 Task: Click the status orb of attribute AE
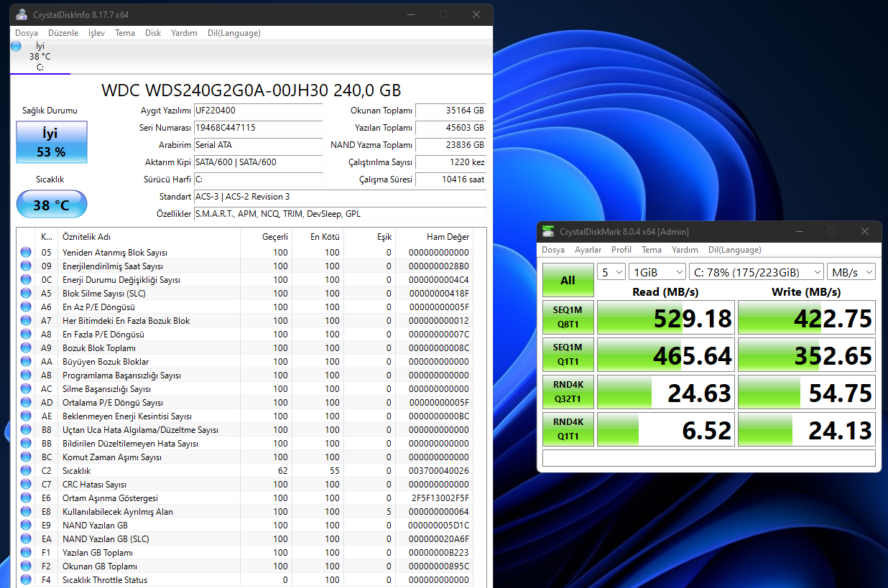coord(27,416)
